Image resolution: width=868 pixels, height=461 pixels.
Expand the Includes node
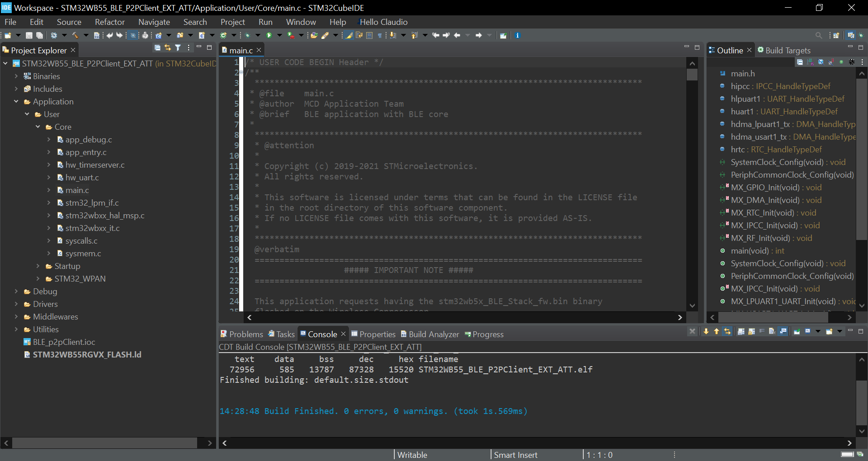(x=16, y=89)
